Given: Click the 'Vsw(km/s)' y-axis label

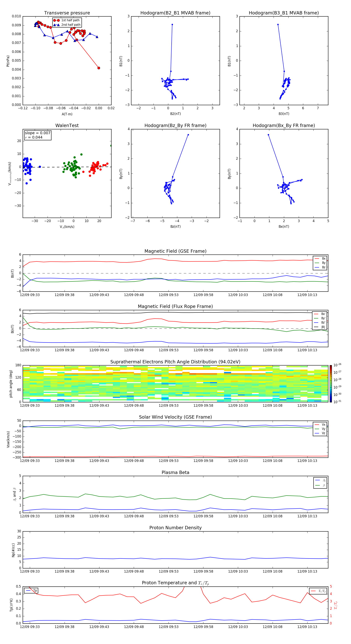Looking at the screenshot, I should [8, 439].
